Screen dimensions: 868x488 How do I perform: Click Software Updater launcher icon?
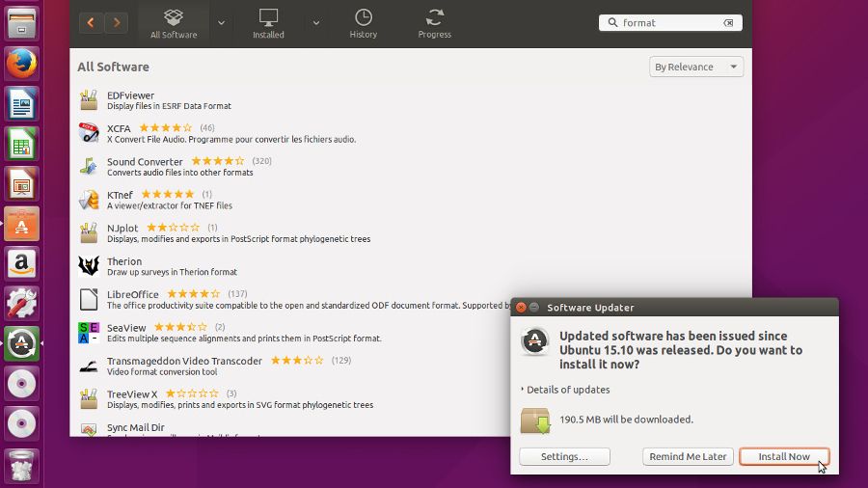[21, 343]
